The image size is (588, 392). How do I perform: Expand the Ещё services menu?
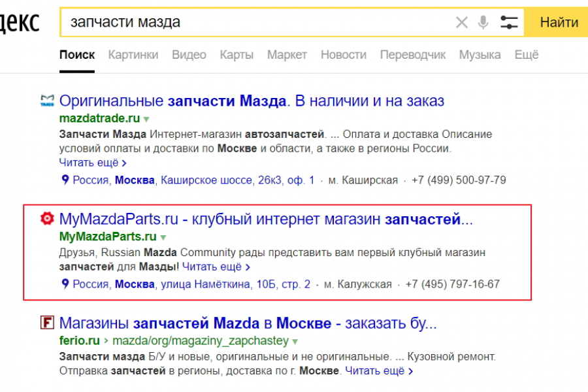pyautogui.click(x=527, y=55)
